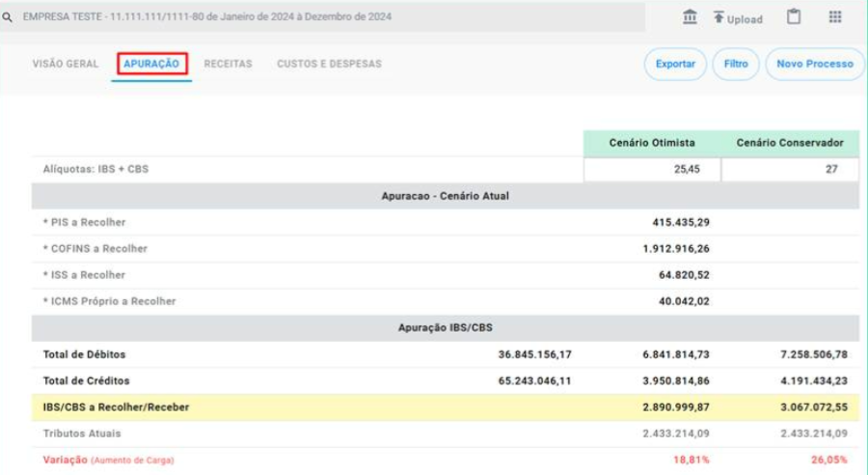Click the conservative credit 4.191.434,23
The height and width of the screenshot is (475, 868).
coord(814,380)
